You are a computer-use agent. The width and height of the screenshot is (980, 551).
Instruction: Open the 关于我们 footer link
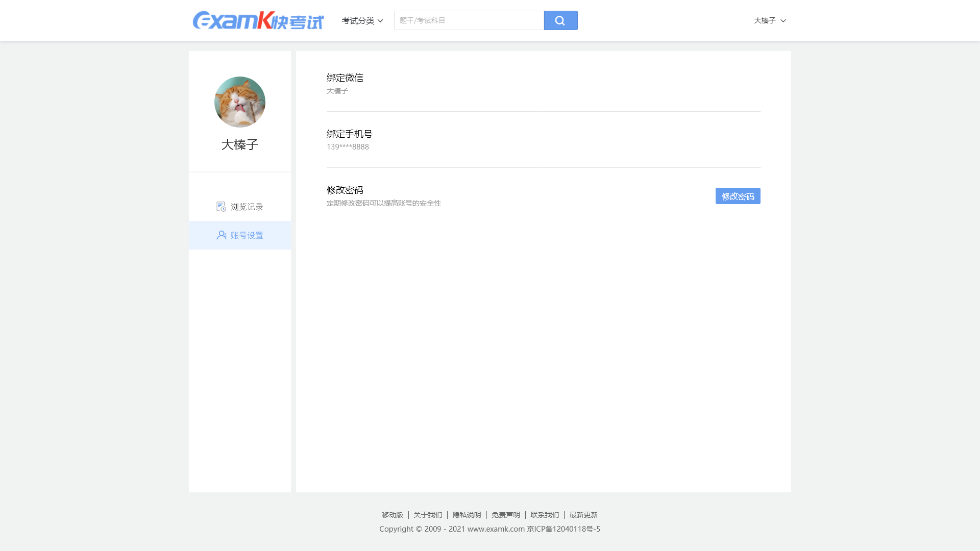[x=428, y=515]
